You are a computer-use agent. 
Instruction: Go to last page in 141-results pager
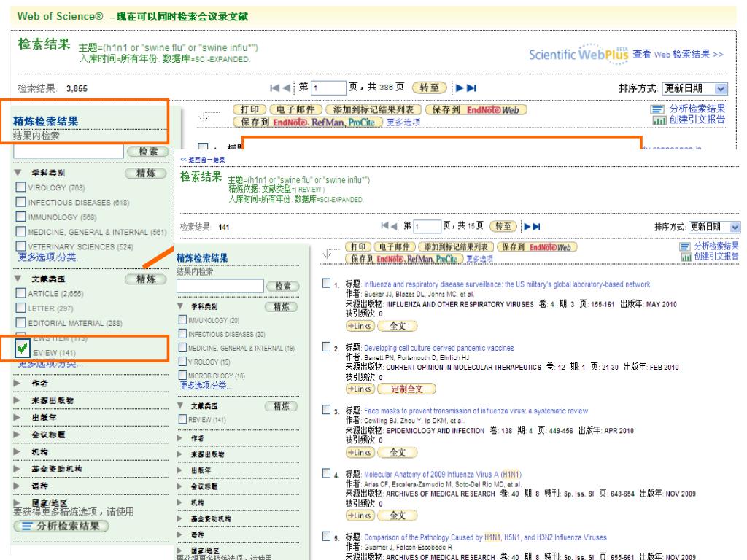(x=536, y=227)
